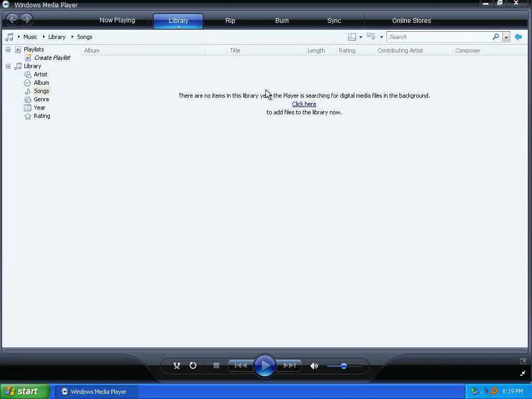Turn shuffle on
532x399 pixels.
(177, 365)
